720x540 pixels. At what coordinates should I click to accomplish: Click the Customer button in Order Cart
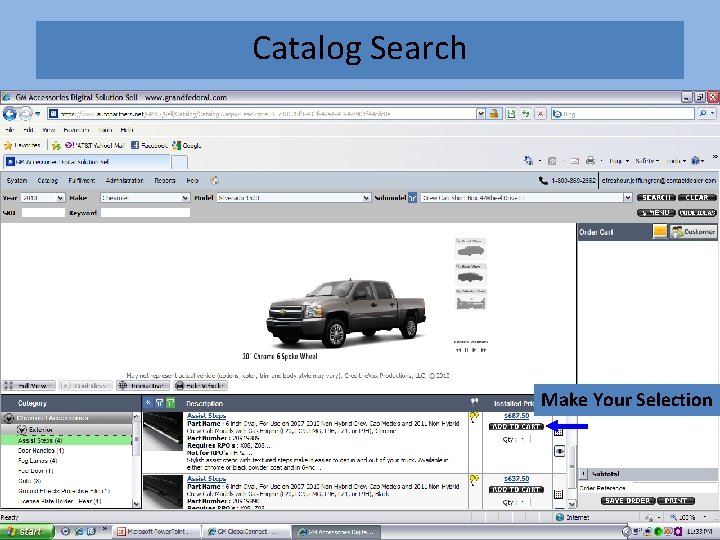(x=693, y=231)
